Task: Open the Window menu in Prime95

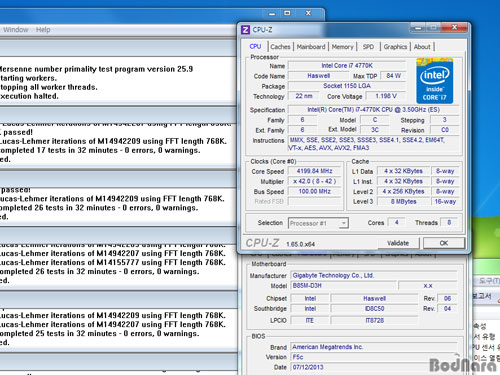Action: [16, 30]
